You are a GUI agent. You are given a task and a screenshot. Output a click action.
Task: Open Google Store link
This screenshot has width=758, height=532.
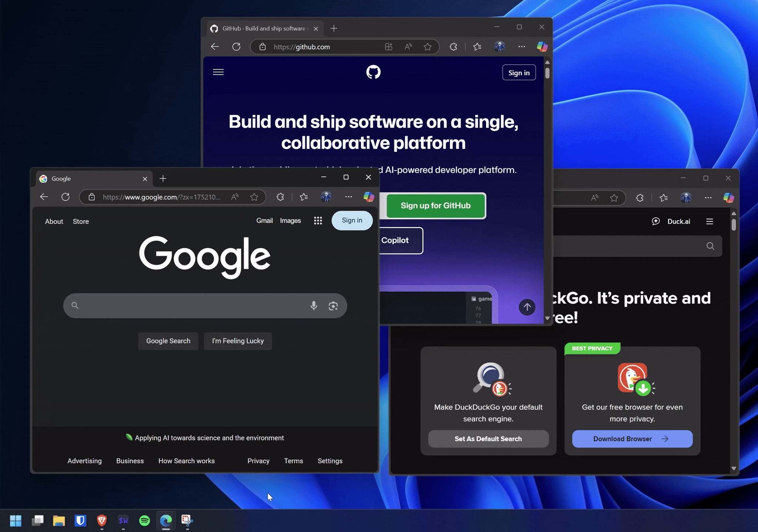pyautogui.click(x=81, y=221)
